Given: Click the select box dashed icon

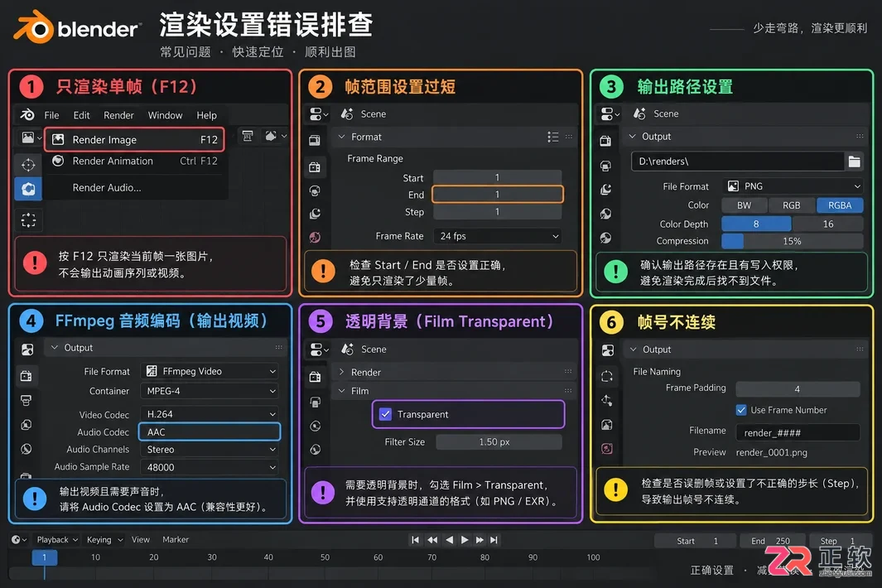Looking at the screenshot, I should click(x=28, y=219).
